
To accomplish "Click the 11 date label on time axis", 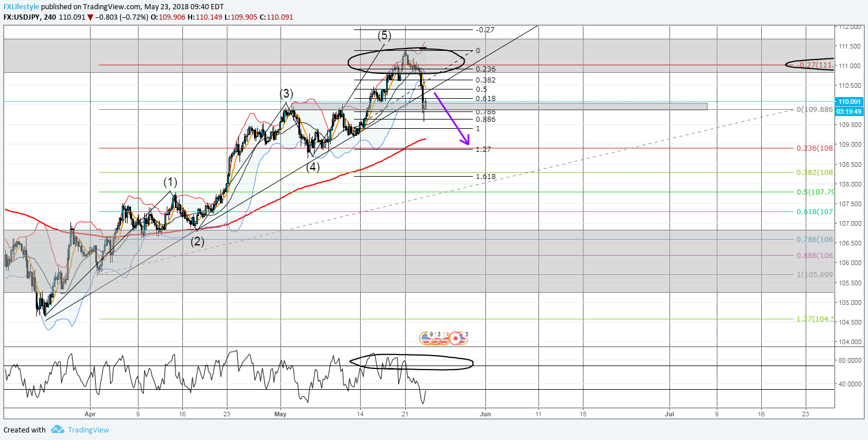I will 538,414.
